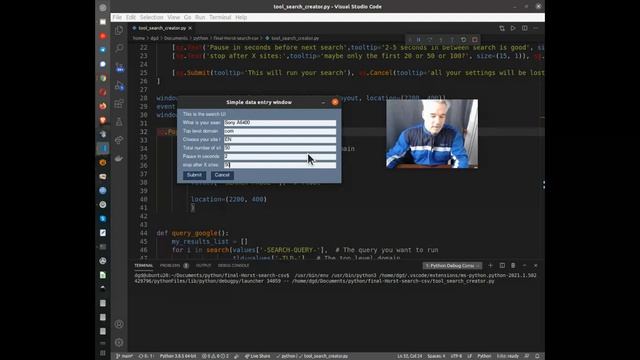The height and width of the screenshot is (360, 640).
Task: Open notifications bell in the status bar
Action: (x=538, y=356)
